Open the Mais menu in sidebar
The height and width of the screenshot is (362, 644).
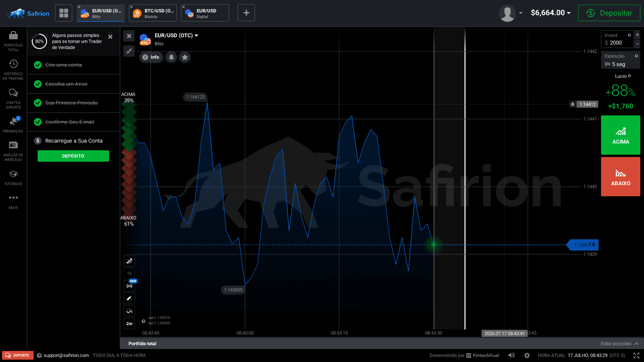tap(13, 202)
